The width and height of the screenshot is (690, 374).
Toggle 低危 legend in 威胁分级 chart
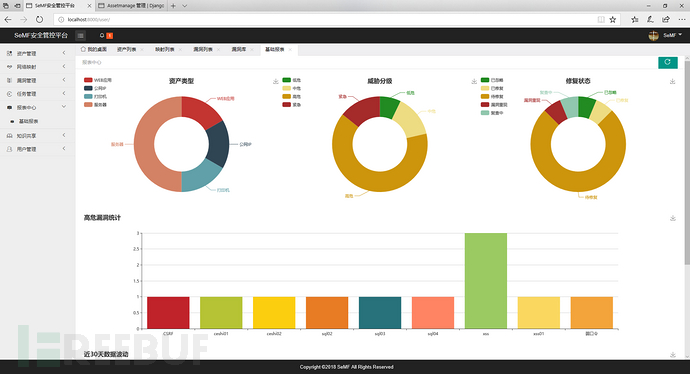pyautogui.click(x=292, y=80)
